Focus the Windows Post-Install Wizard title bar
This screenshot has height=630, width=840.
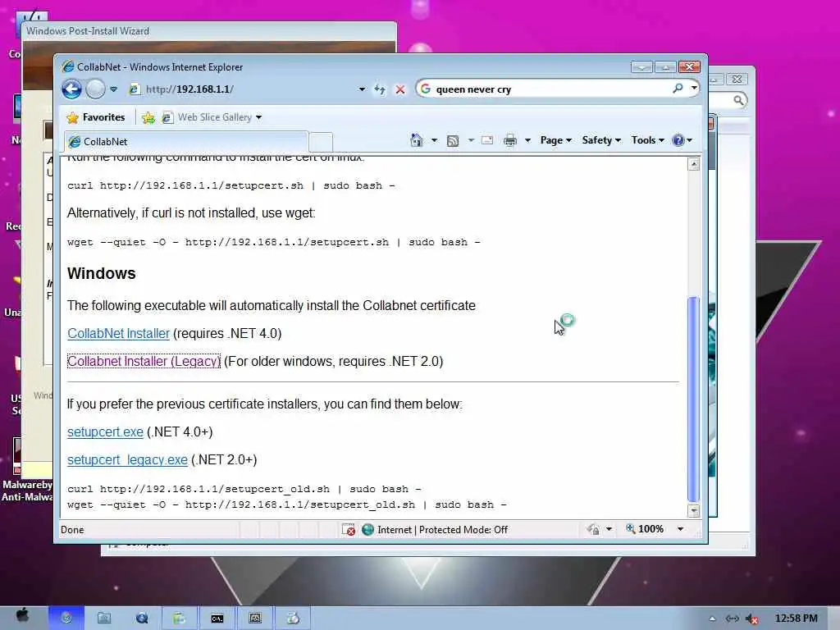209,31
